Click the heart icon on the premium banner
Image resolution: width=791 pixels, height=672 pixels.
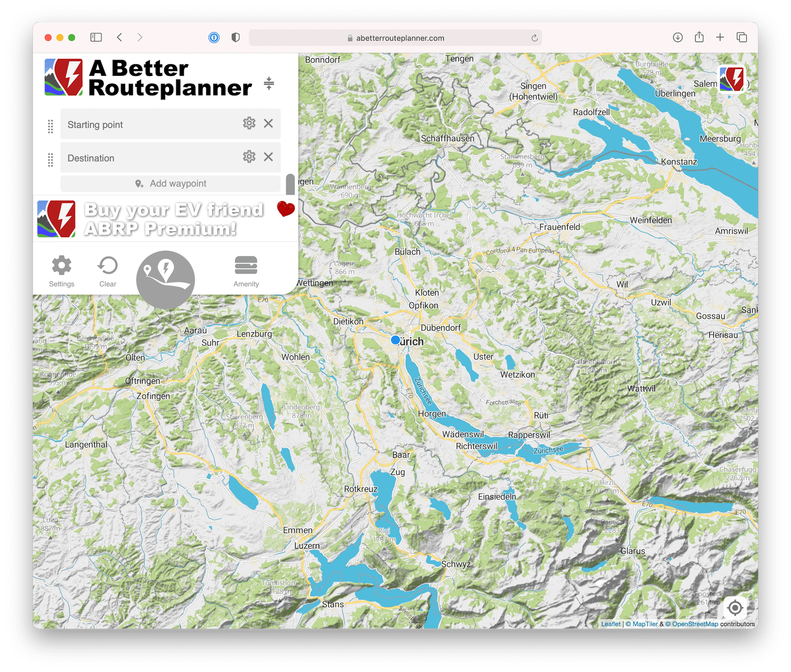pyautogui.click(x=286, y=210)
